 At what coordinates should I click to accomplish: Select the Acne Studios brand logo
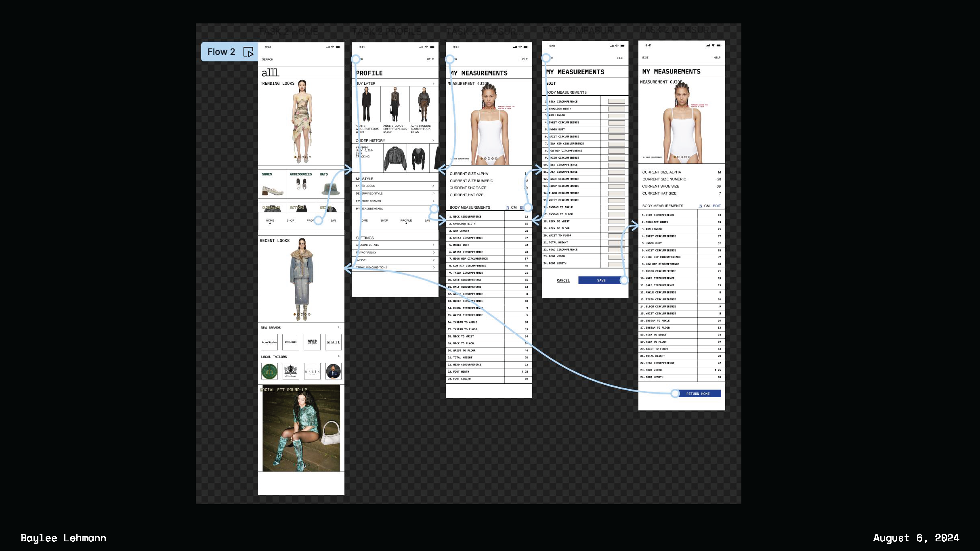[x=269, y=342]
